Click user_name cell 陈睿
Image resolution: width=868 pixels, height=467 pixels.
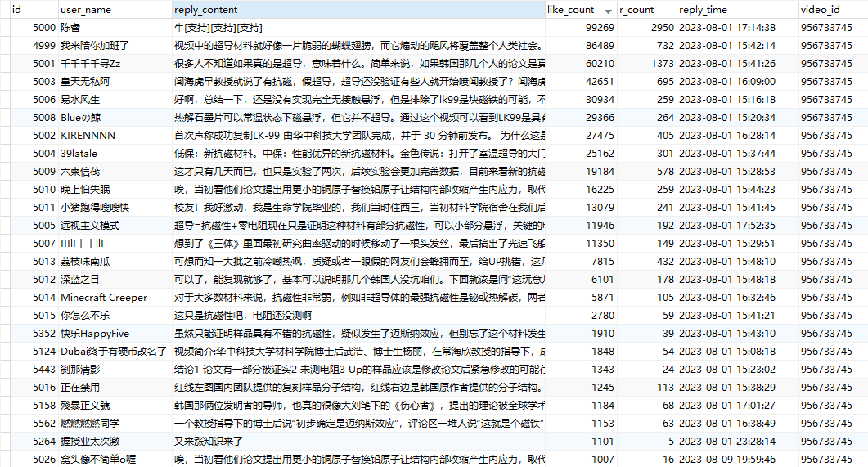70,28
